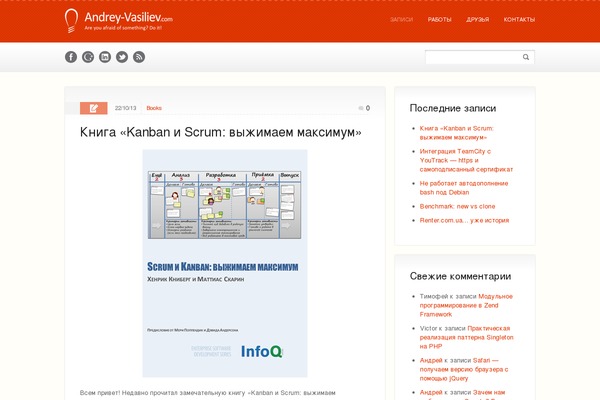Click the lightbulb site logo
The width and height of the screenshot is (600, 400).
point(71,21)
